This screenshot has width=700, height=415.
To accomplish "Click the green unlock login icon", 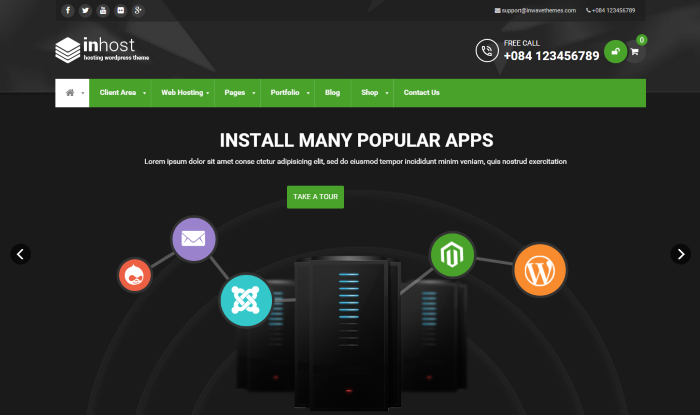I will pyautogui.click(x=616, y=51).
